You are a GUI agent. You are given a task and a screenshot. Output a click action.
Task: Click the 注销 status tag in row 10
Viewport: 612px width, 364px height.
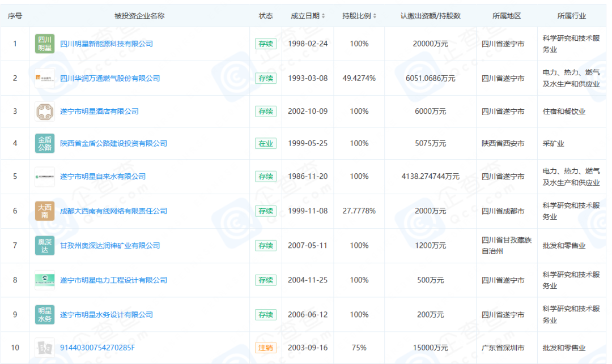(x=266, y=348)
